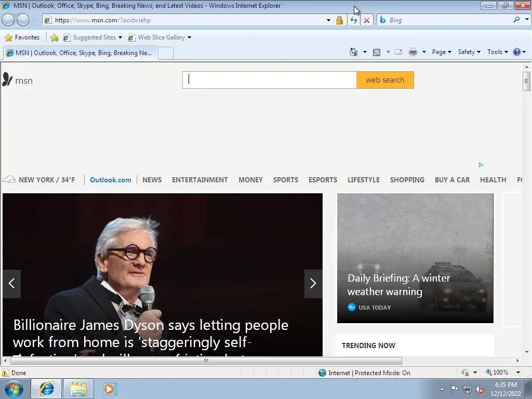Click the vertical scrollbar thumb
The height and width of the screenshot is (399, 532).
[526, 82]
